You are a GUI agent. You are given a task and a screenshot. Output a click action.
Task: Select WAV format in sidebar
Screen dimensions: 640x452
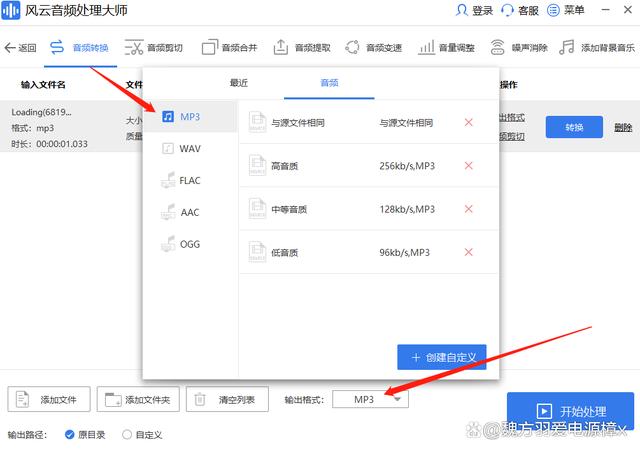point(190,149)
